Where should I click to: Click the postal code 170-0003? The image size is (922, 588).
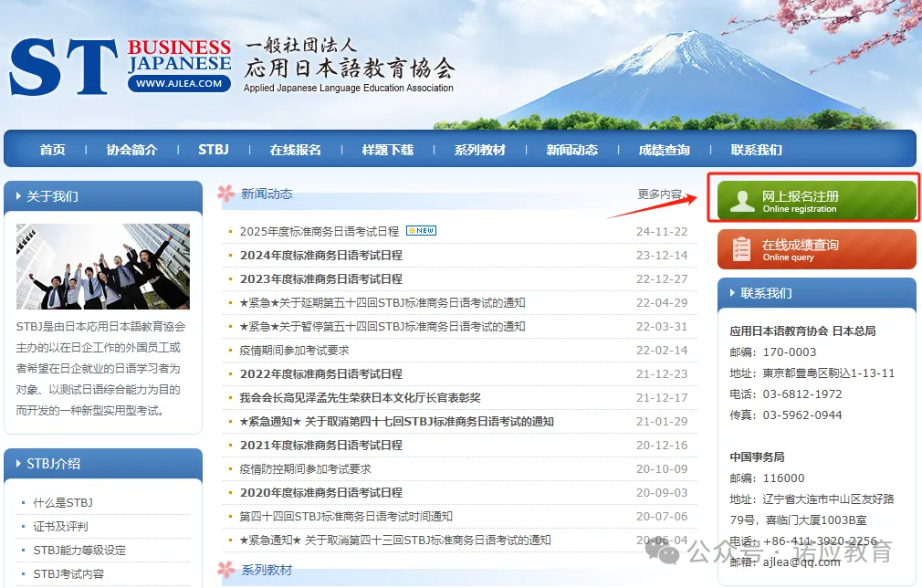(790, 352)
